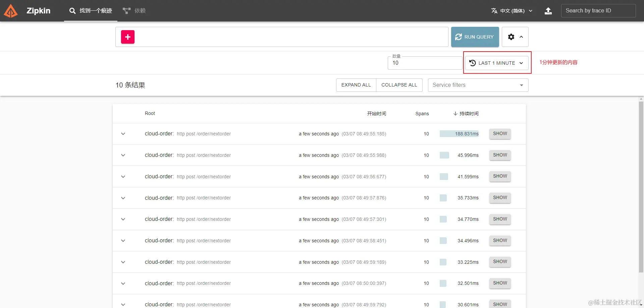Show the 32.501ms trace

click(x=500, y=283)
